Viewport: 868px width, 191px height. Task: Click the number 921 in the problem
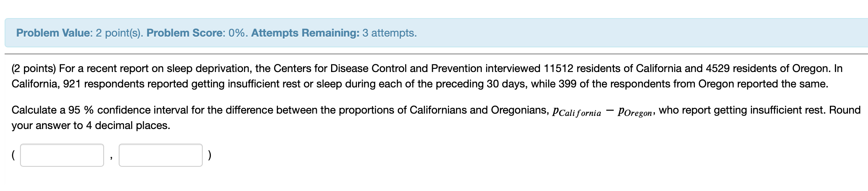pyautogui.click(x=72, y=84)
